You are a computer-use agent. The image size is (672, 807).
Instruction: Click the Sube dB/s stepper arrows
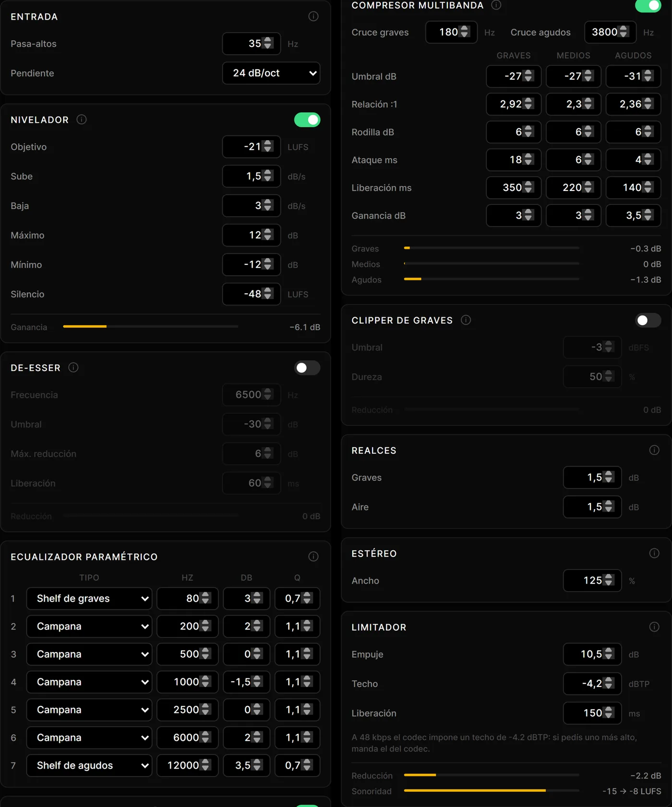268,176
